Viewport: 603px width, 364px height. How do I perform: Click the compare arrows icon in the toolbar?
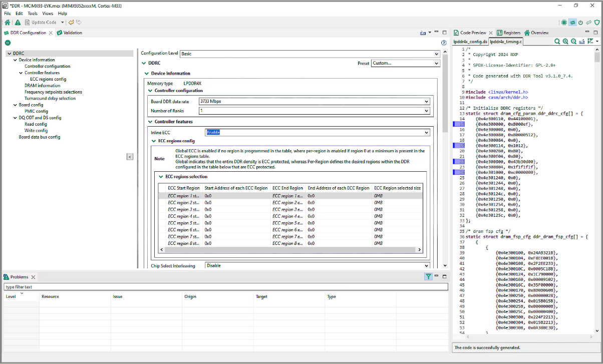point(588,22)
